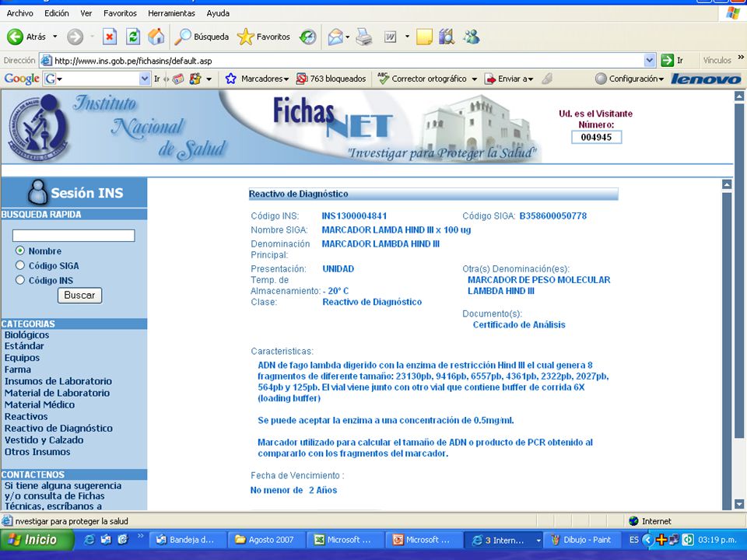
Task: Open Google toolbar Configuración
Action: pos(629,79)
